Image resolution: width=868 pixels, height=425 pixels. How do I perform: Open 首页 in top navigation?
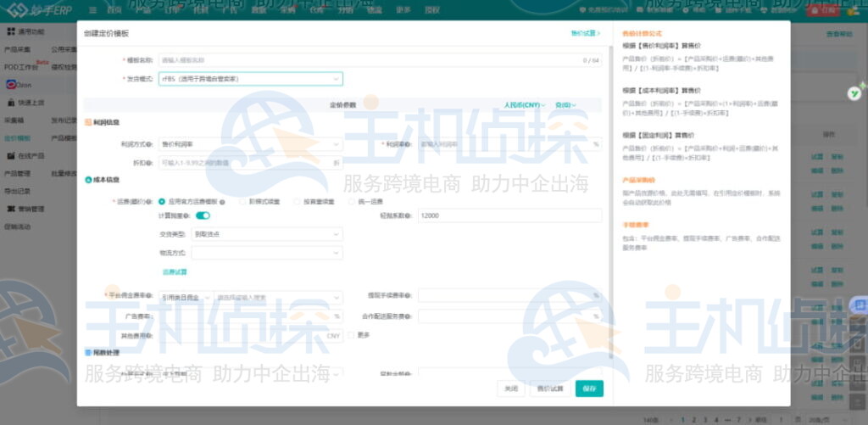(114, 10)
